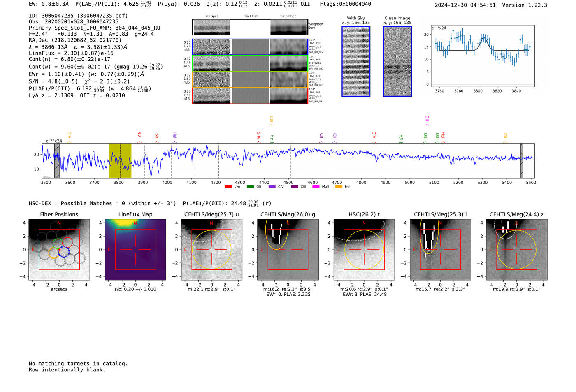Click the Gaussian line fit plot
This screenshot has width=576, height=392.
482,56
